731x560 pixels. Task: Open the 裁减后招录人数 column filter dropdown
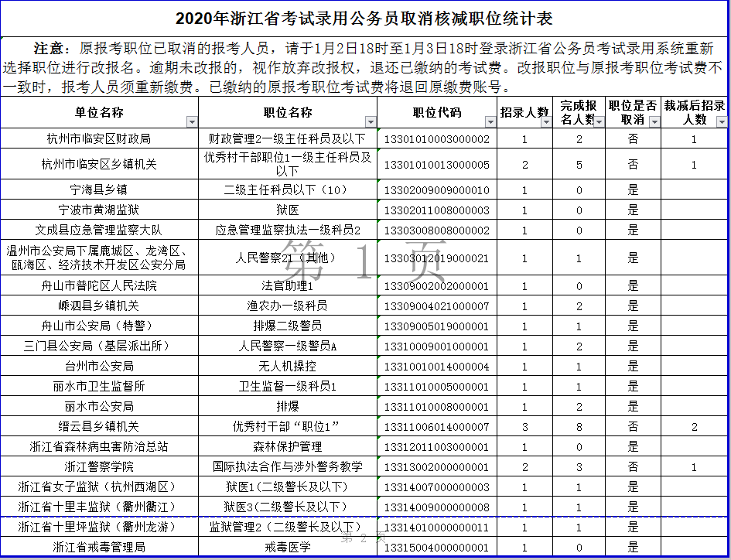[x=722, y=122]
